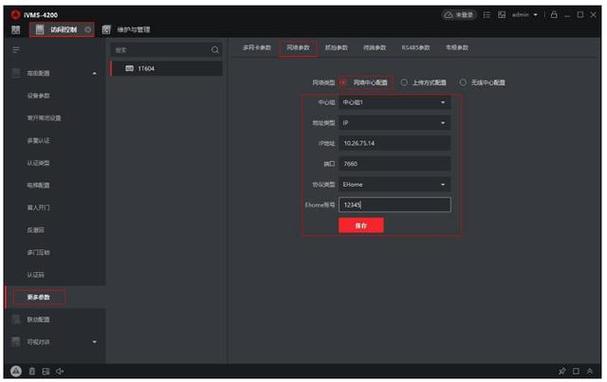
Task: Click the pin icon at bottom right
Action: [x=562, y=371]
